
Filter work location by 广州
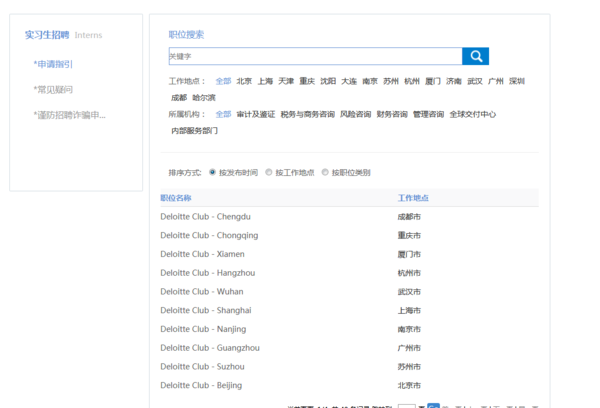coord(496,81)
